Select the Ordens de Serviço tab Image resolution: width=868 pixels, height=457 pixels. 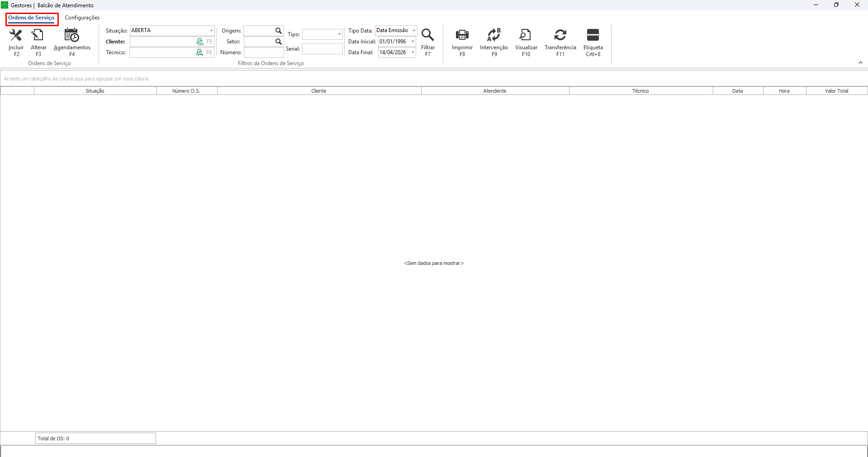tap(31, 18)
